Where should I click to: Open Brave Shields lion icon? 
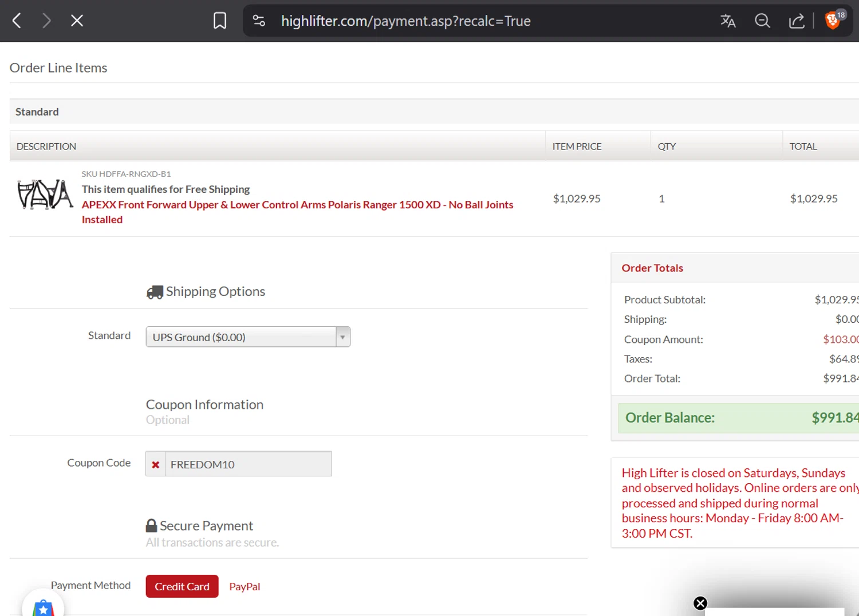coord(834,20)
